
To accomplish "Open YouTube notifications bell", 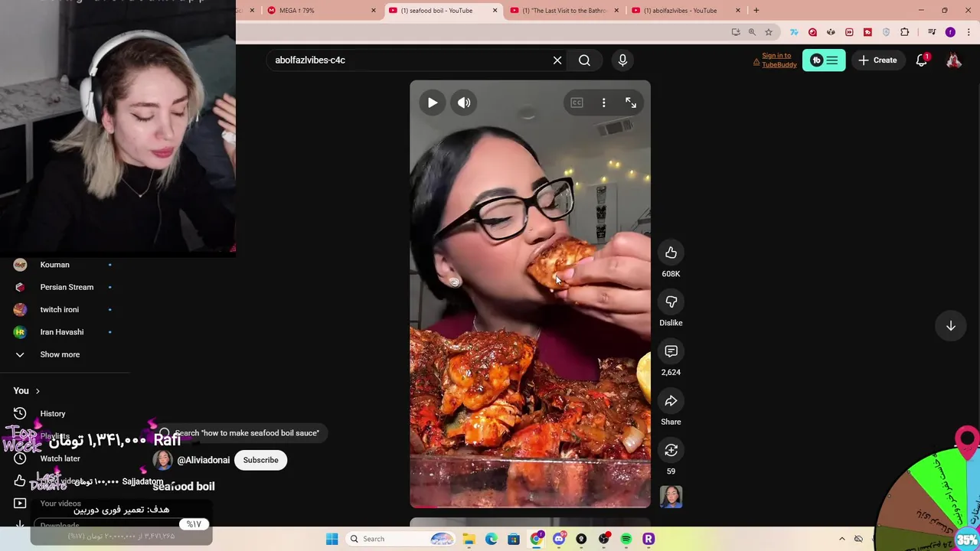I will [922, 60].
